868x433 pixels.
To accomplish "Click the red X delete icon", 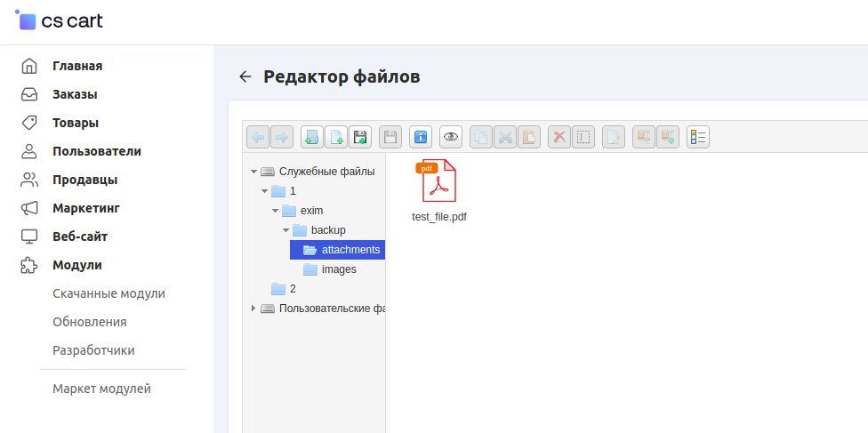I will click(x=559, y=137).
